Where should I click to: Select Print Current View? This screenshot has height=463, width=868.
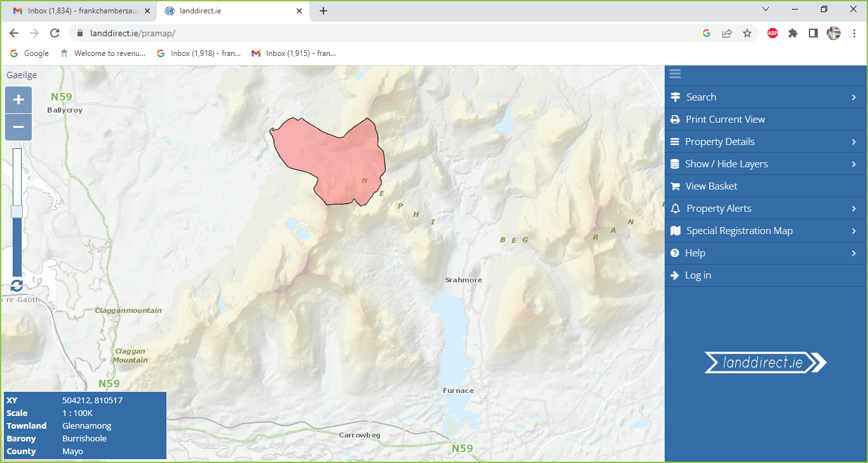(766, 120)
